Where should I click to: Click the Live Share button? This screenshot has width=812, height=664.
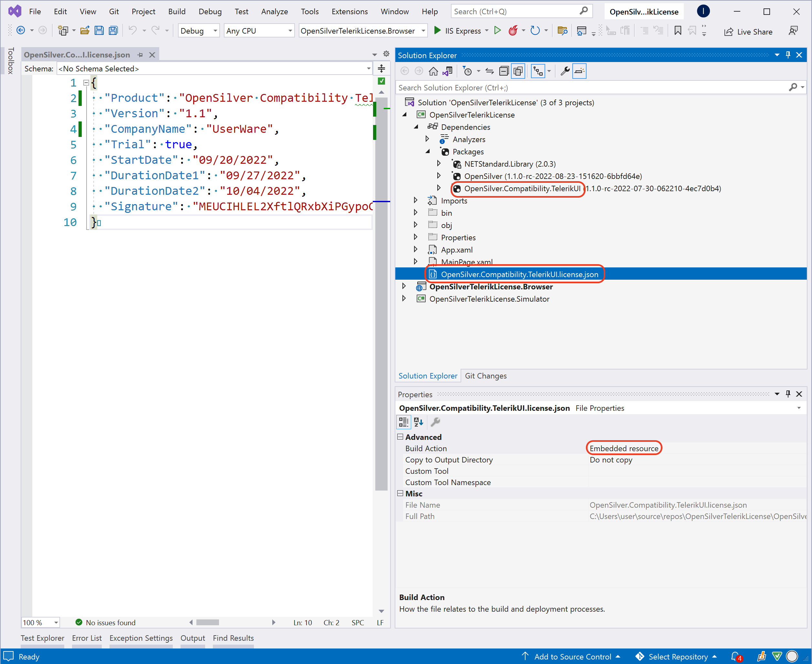[748, 32]
